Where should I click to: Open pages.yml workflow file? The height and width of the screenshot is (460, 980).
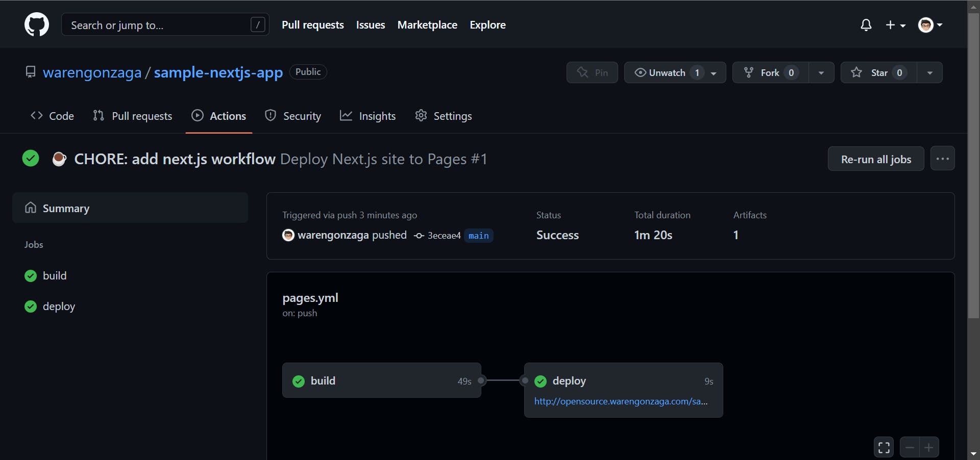[310, 298]
